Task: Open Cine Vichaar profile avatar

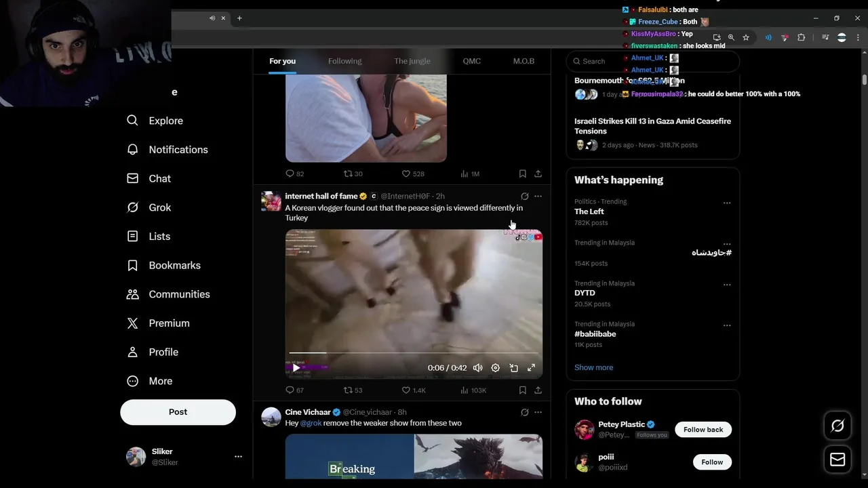Action: point(271,417)
